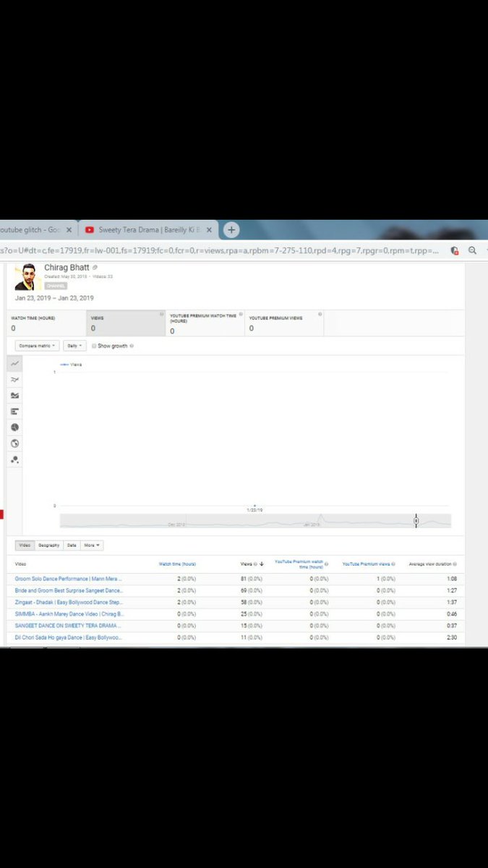Viewport: 488px width, 868px height.
Task: Sort by Watch time (hours) column header
Action: (177, 563)
